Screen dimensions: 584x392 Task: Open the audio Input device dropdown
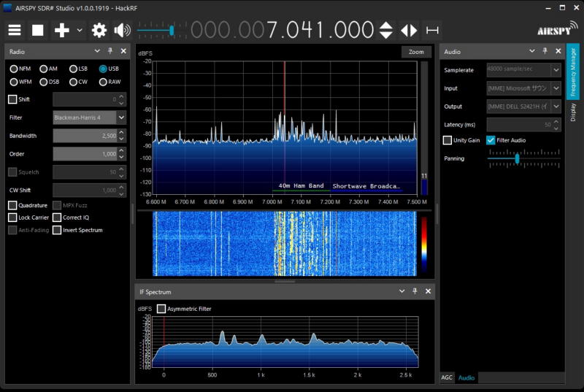coord(523,88)
